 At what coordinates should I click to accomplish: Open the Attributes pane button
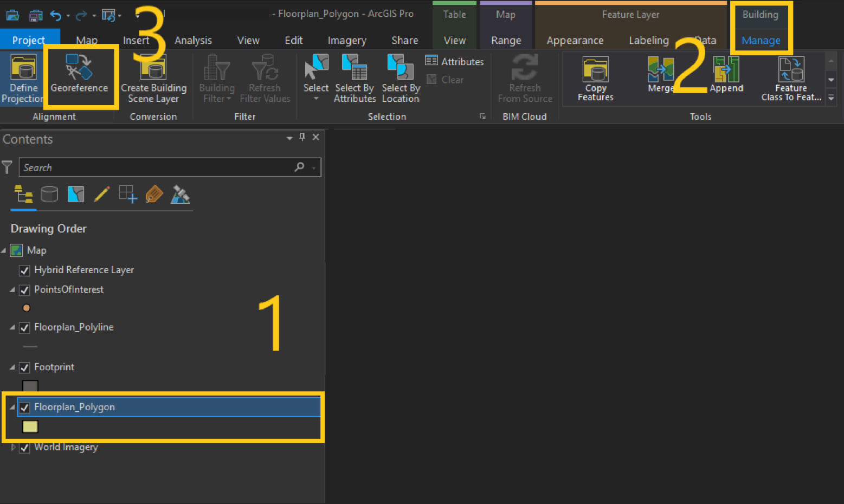[x=454, y=61]
